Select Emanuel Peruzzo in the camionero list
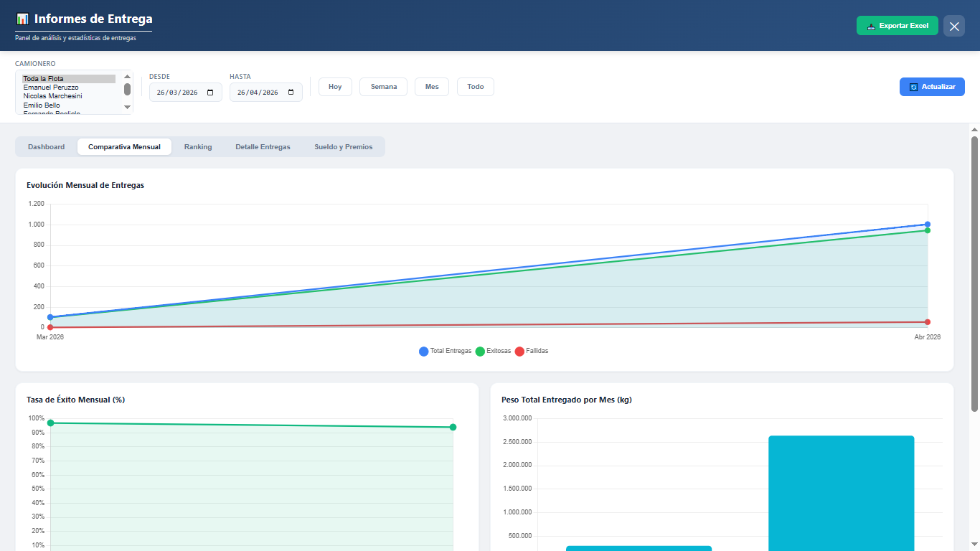 tap(52, 87)
